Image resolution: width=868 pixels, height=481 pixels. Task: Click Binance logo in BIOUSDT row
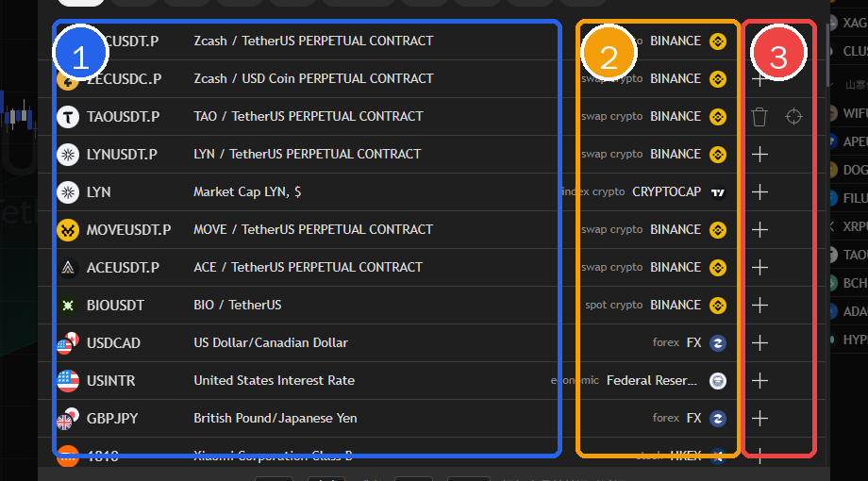pos(718,305)
